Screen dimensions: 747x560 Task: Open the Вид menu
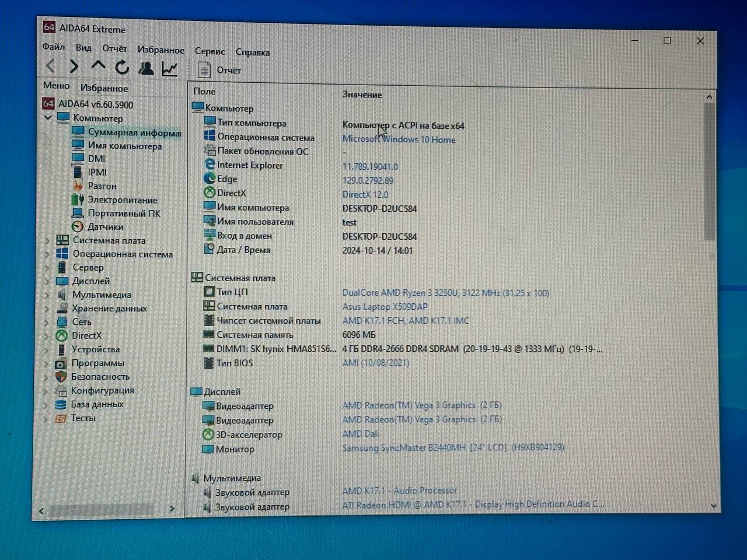pyautogui.click(x=83, y=48)
